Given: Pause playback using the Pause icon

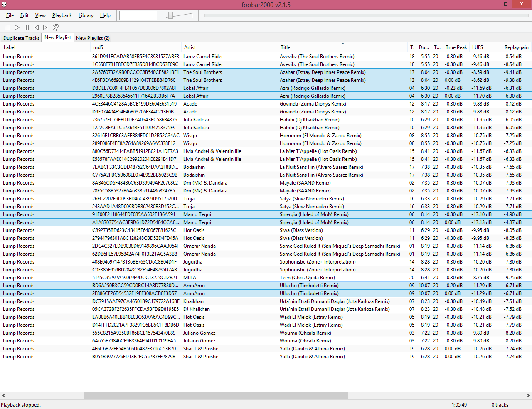Looking at the screenshot, I should [27, 27].
